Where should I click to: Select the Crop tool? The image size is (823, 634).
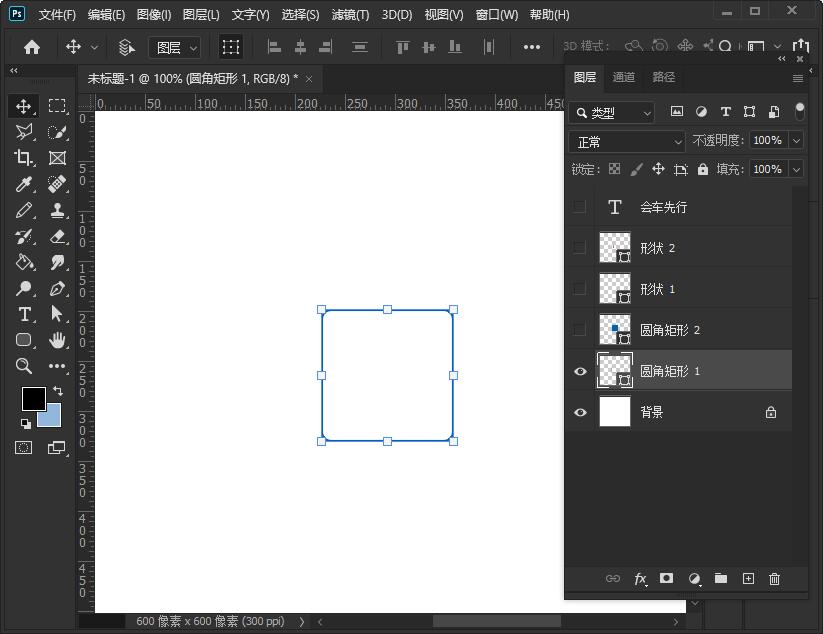24,158
